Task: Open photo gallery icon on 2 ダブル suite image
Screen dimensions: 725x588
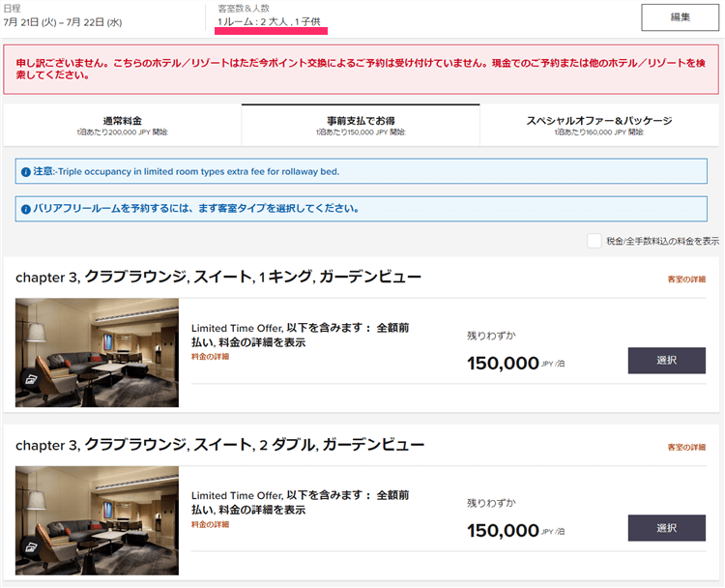Action: click(29, 547)
